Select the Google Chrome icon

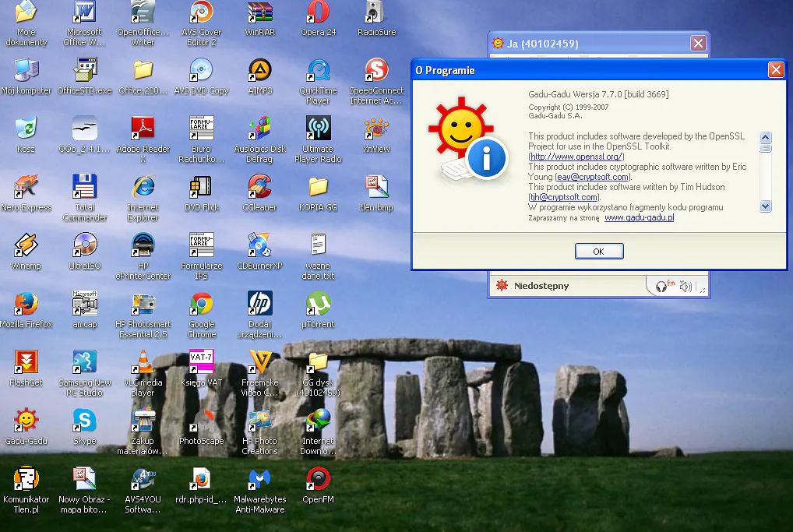201,315
